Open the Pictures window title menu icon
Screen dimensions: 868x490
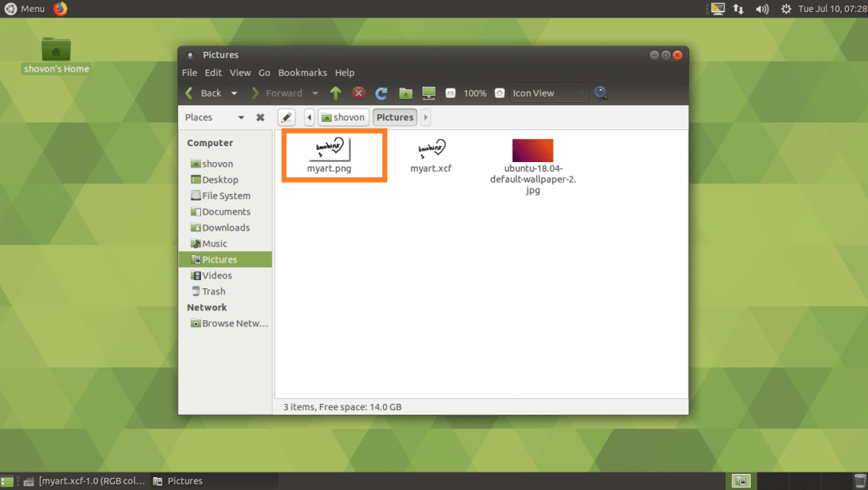click(x=190, y=55)
